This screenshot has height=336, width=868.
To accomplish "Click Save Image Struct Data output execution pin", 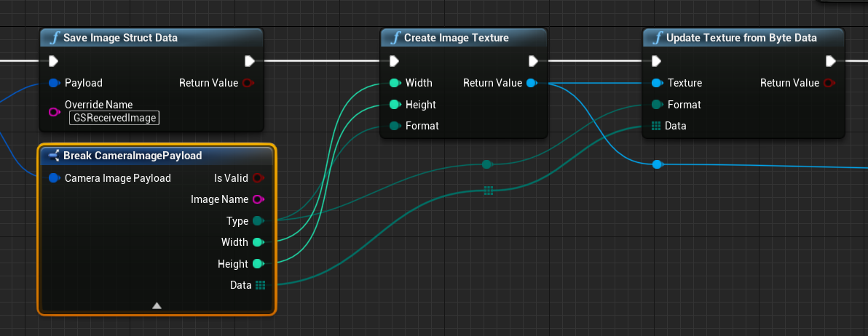I will [249, 61].
